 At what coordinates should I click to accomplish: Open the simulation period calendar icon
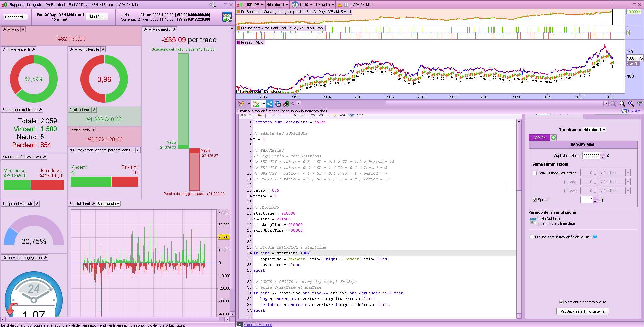coord(533,221)
